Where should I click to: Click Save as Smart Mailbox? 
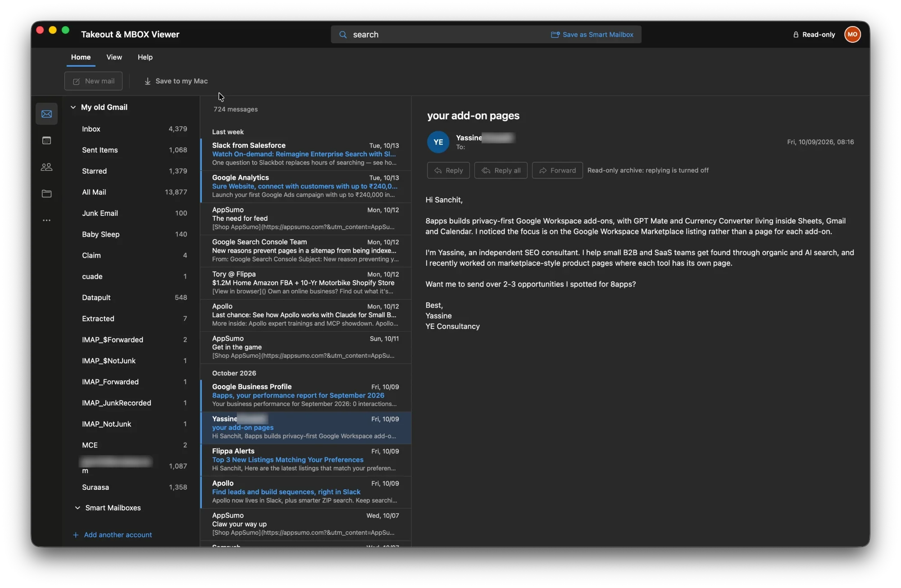click(x=592, y=35)
